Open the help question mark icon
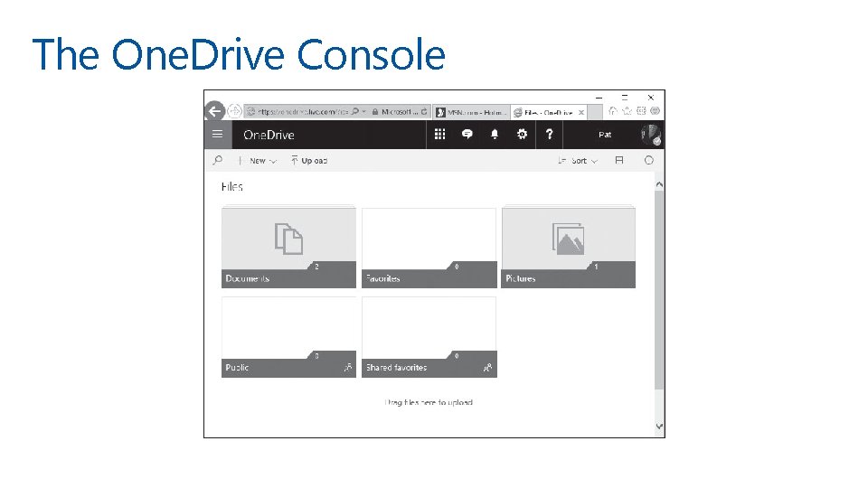 point(549,135)
